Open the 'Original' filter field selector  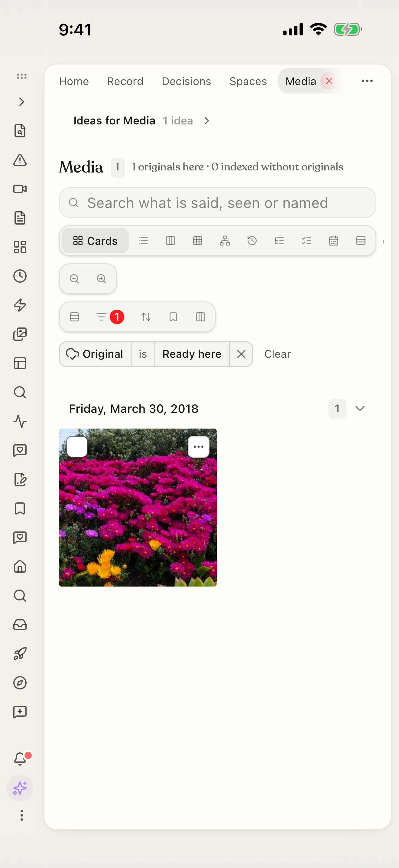tap(95, 354)
